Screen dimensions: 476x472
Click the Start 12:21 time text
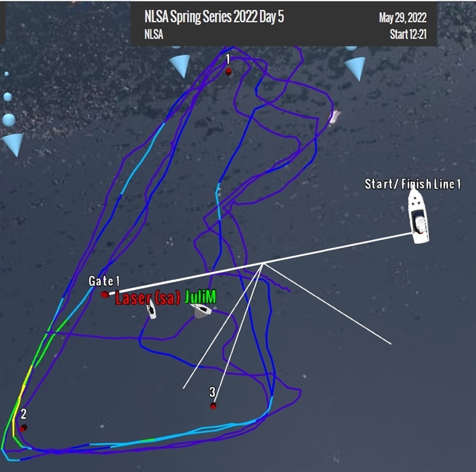point(408,34)
